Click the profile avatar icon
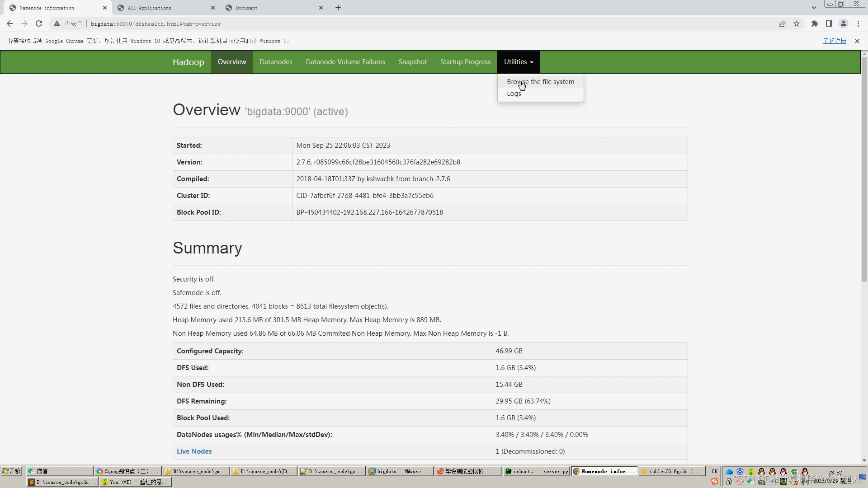The image size is (868, 488). pyautogui.click(x=844, y=23)
